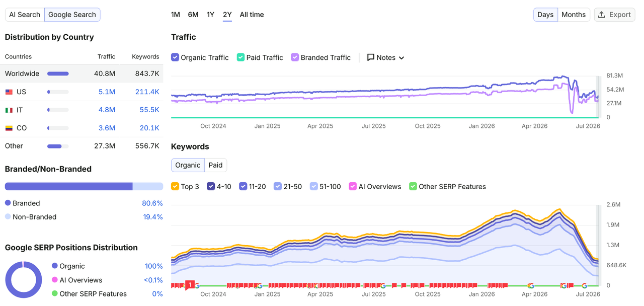Click Google update marker above Apr 2026 label
This screenshot has width=644, height=306.
531,285
